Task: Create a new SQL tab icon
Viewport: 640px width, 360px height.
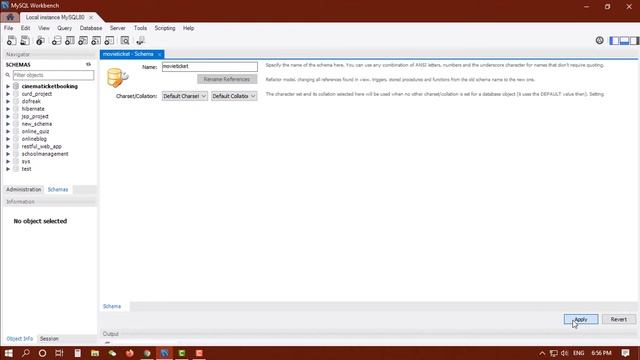Action: click(x=11, y=40)
